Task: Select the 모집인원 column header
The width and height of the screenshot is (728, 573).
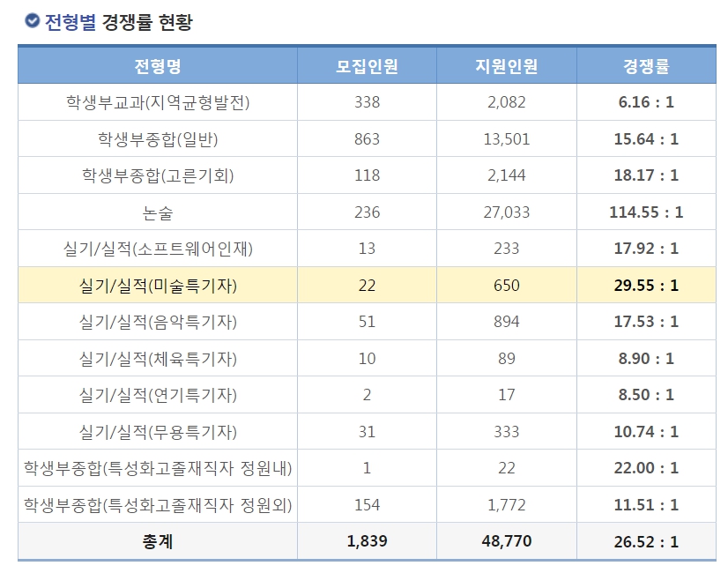Action: click(367, 66)
